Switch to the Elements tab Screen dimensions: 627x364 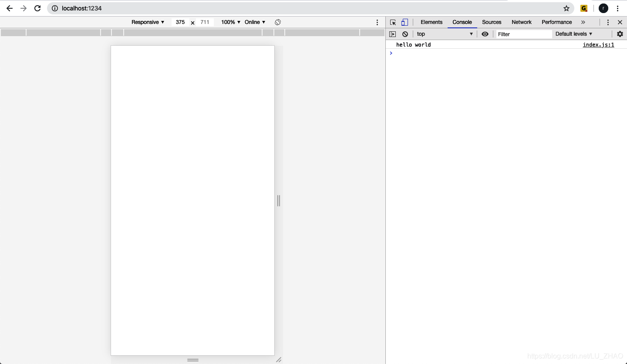(x=431, y=22)
